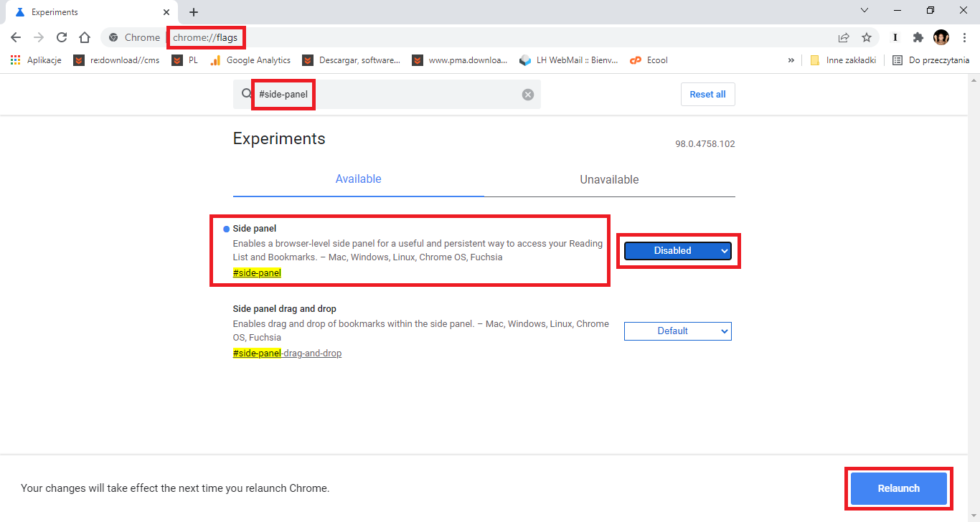This screenshot has width=980, height=522.
Task: Reload the current page
Action: 62,37
